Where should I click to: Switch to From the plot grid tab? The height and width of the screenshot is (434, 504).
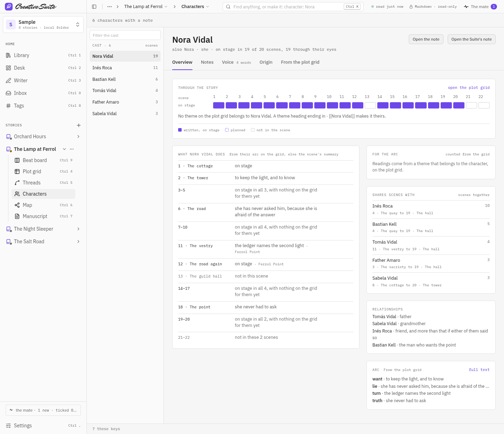[300, 62]
